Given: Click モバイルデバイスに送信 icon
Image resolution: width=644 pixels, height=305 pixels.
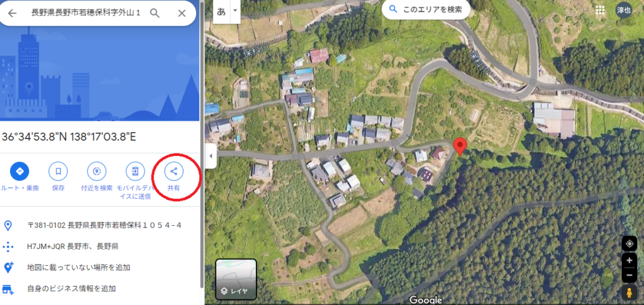Looking at the screenshot, I should pos(135,171).
